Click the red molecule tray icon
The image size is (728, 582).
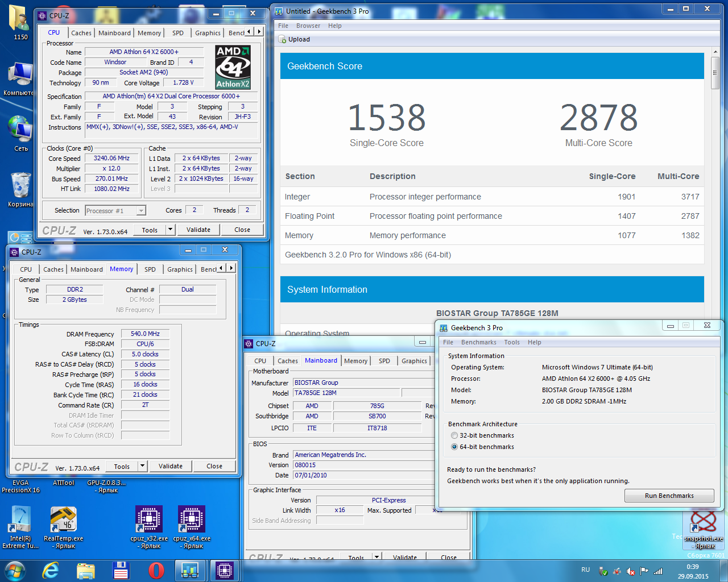[x=617, y=571]
